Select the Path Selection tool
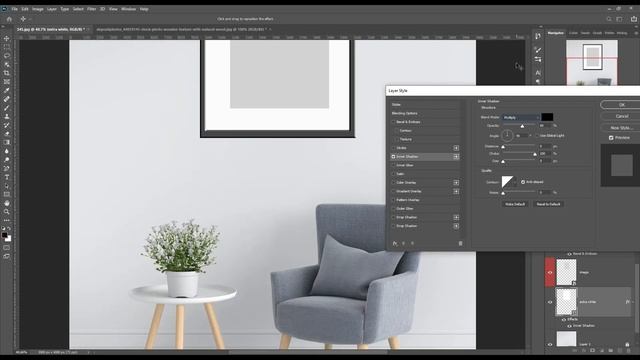 point(7,186)
